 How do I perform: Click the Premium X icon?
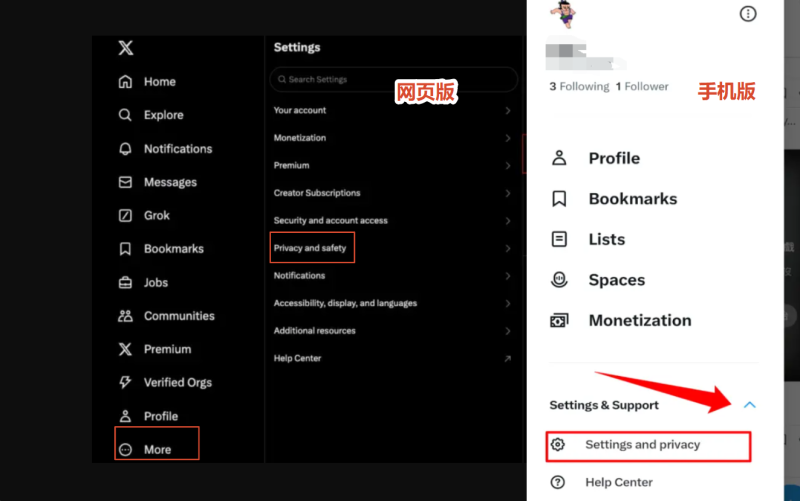[x=125, y=349]
